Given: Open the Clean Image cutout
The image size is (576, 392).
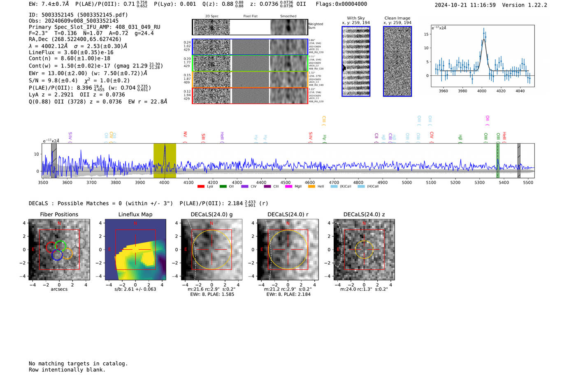Looking at the screenshot, I should (397, 61).
